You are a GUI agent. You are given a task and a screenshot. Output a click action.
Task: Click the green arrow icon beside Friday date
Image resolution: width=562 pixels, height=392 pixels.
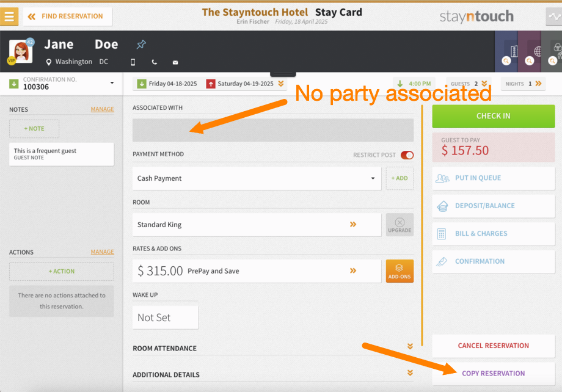coord(142,84)
